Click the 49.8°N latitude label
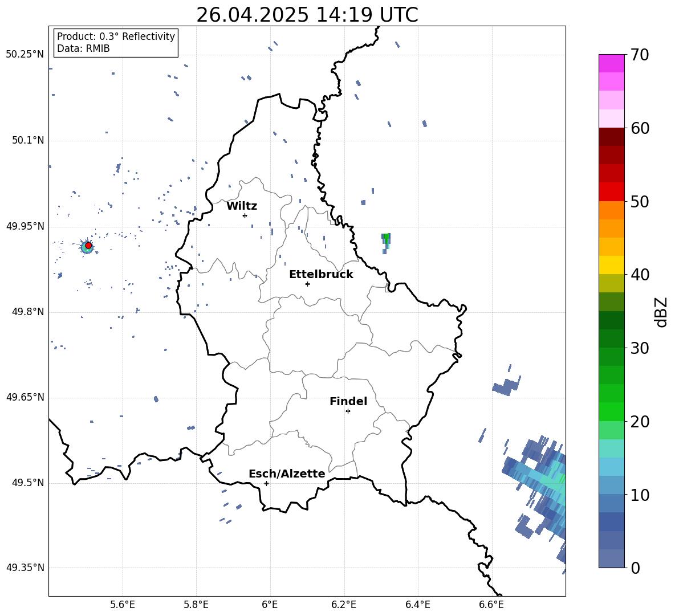Image resolution: width=675 pixels, height=616 pixels. 28,312
